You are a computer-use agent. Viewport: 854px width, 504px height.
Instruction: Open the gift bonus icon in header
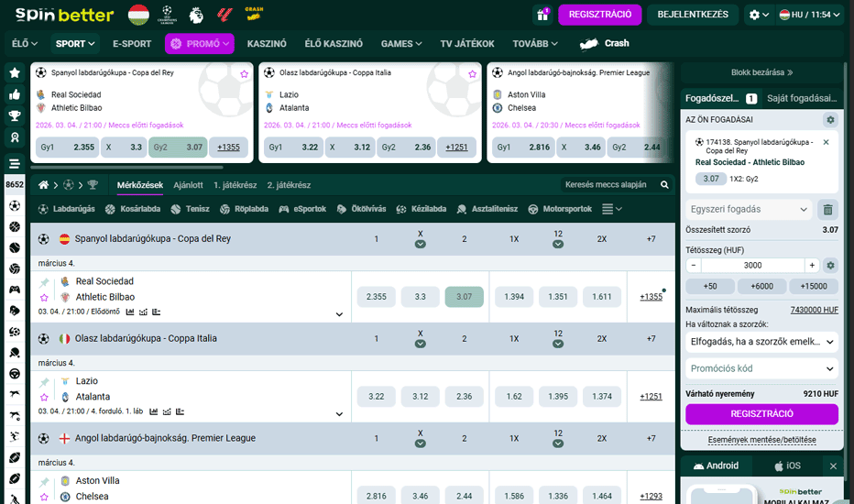point(542,15)
